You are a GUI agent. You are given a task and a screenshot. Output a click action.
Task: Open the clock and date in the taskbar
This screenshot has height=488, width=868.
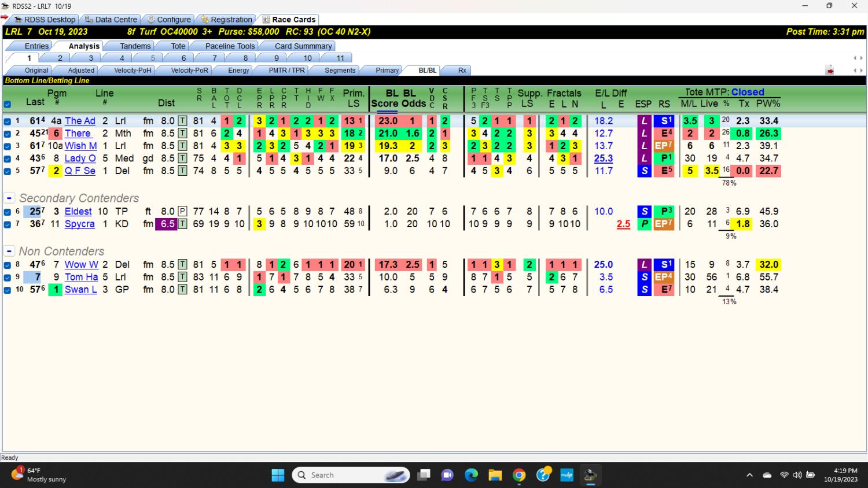[841, 475]
